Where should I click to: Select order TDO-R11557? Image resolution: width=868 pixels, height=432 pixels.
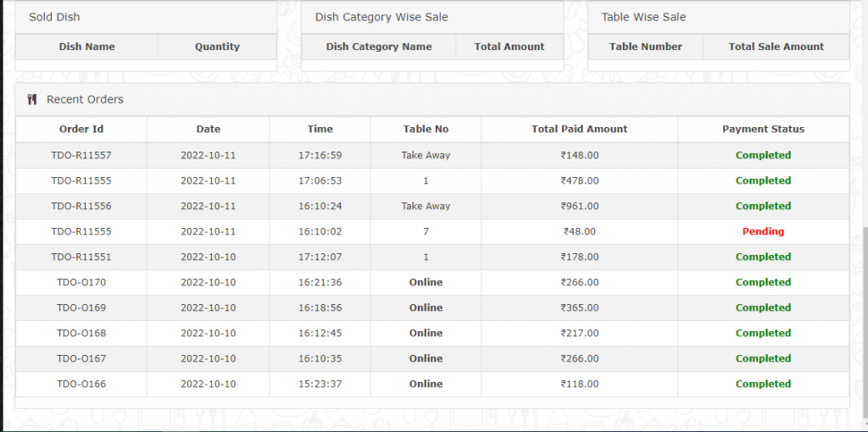click(81, 155)
